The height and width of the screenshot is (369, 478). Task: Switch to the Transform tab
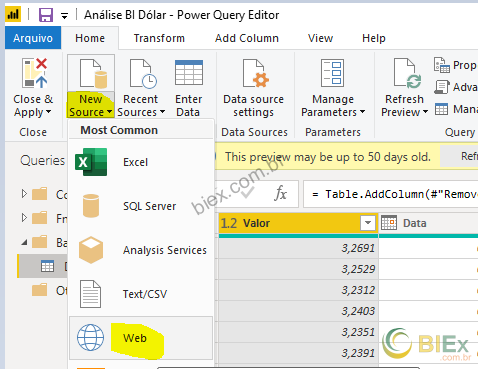click(x=159, y=38)
